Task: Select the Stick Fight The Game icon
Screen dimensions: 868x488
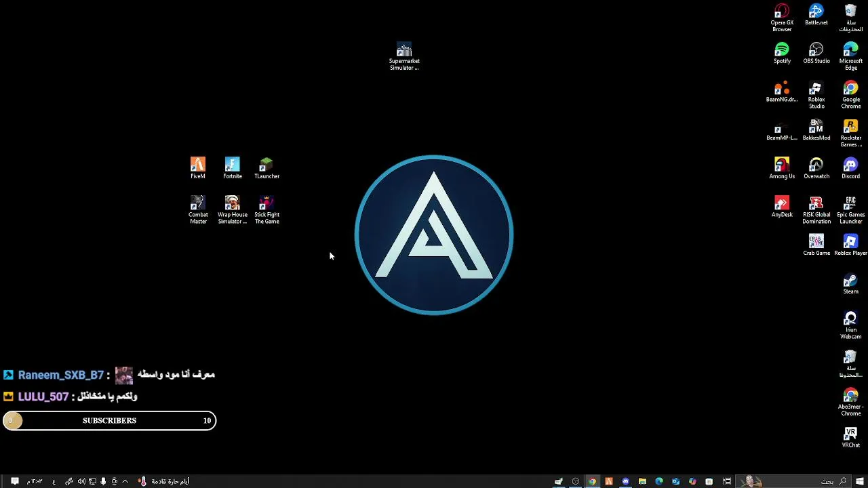Action: (267, 211)
